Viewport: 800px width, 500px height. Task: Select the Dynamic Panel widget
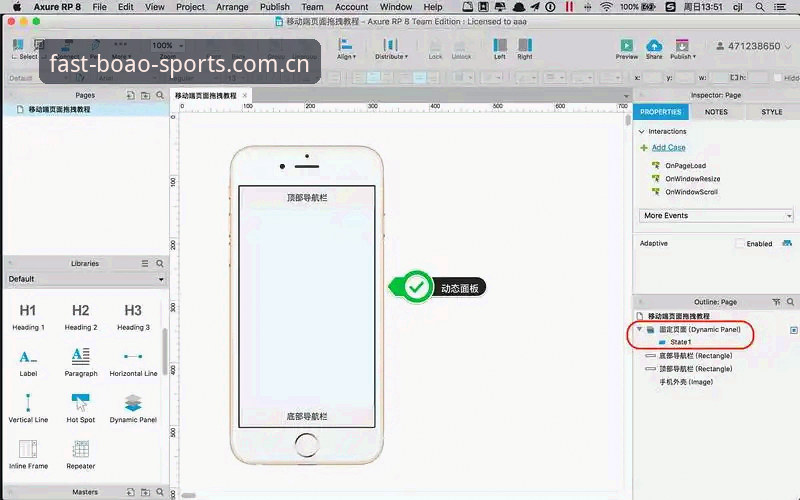(133, 408)
